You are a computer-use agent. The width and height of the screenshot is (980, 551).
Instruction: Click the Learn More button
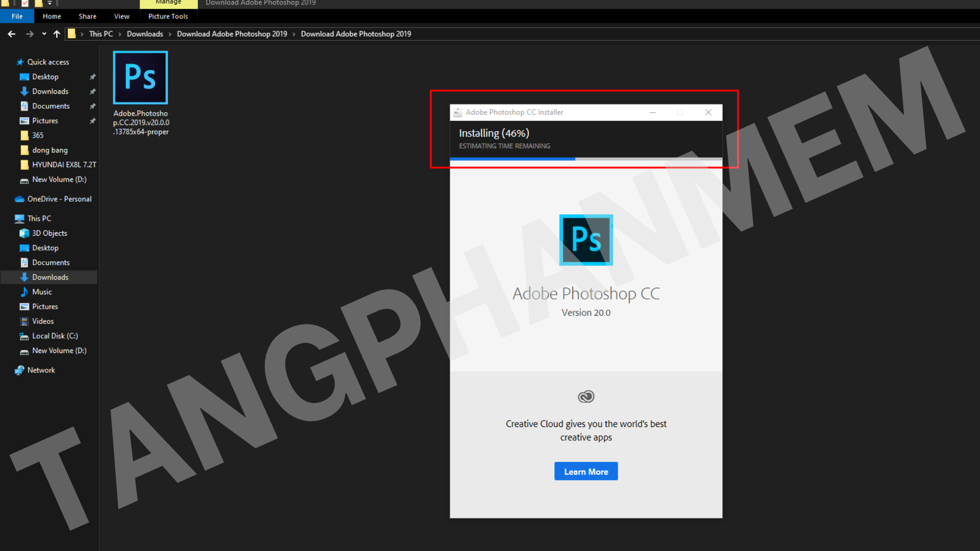[x=586, y=471]
